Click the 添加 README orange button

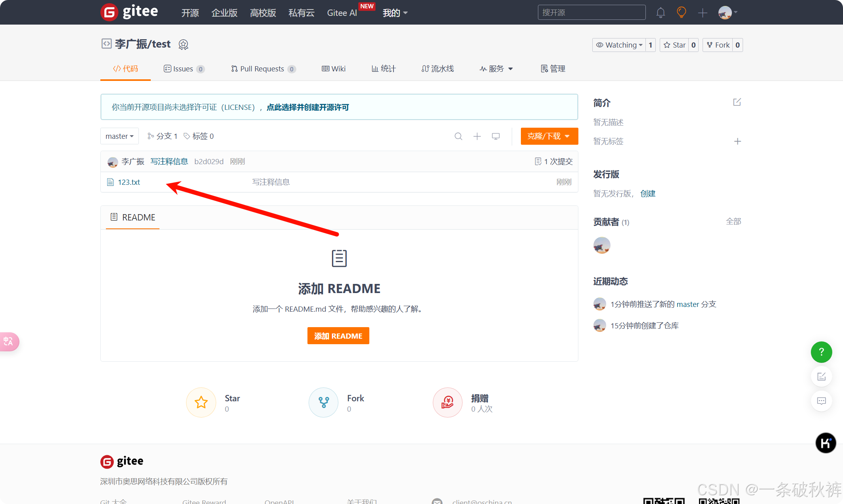click(338, 336)
